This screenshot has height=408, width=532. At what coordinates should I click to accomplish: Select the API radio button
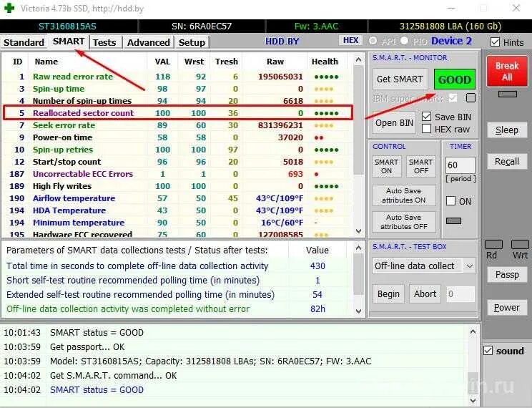pos(373,41)
